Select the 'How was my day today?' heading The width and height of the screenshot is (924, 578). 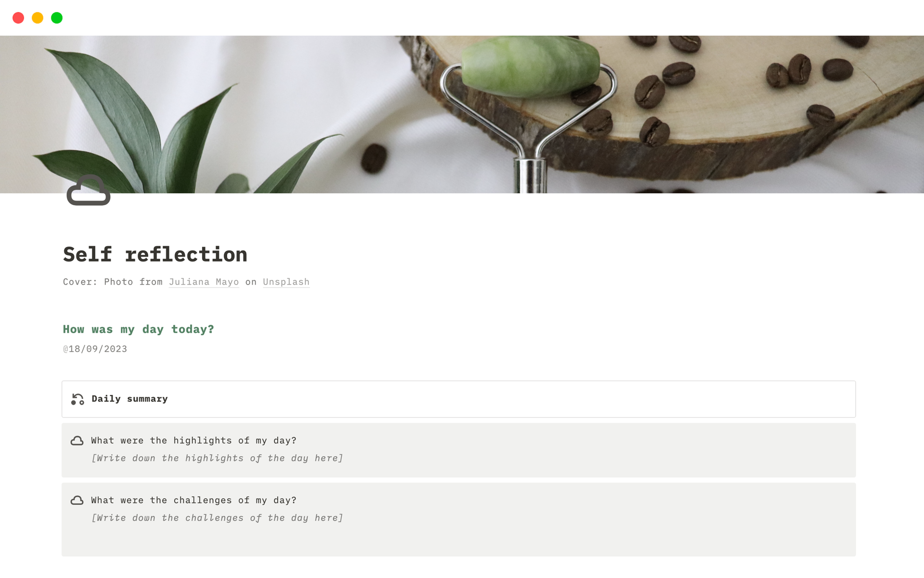click(x=139, y=329)
